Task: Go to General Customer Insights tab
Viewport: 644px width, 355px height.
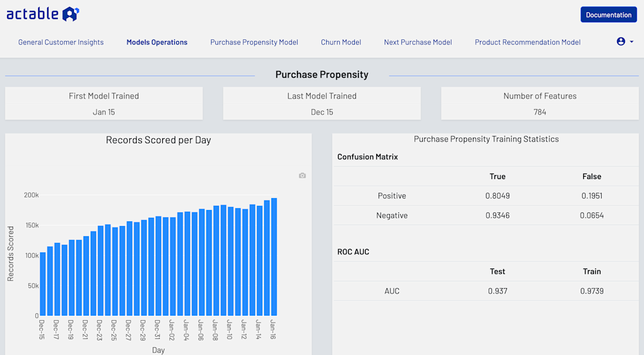Action: pos(61,42)
